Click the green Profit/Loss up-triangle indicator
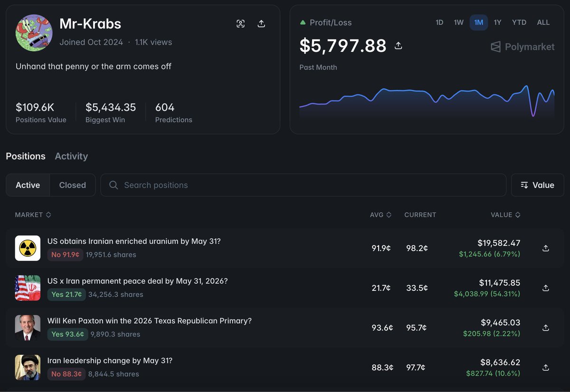Viewport: 570px width, 392px height. [303, 22]
